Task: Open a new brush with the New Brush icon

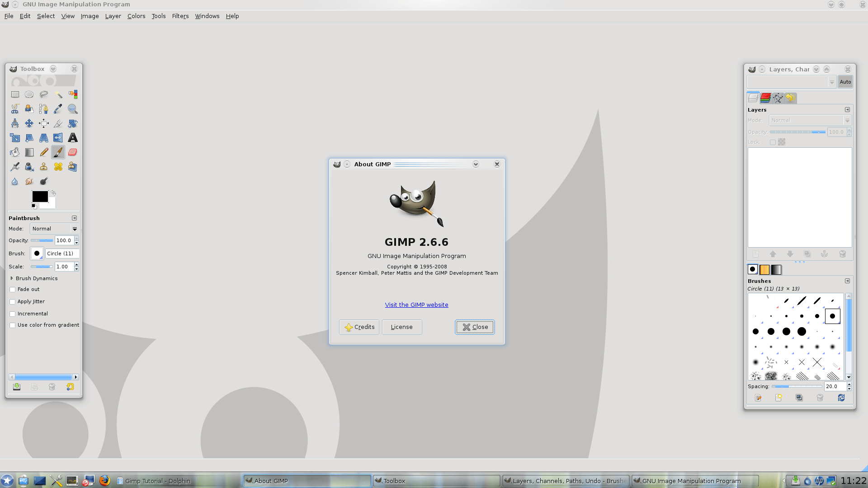Action: coord(778,398)
